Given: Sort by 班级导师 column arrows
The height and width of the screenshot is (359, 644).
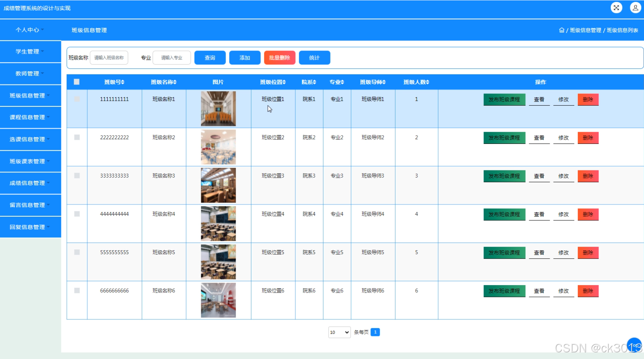Looking at the screenshot, I should 384,82.
